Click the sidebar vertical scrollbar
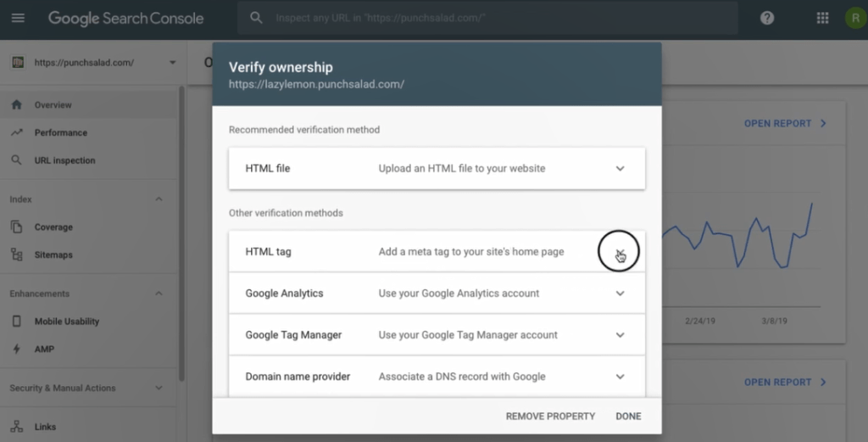Viewport: 868px width, 442px height. 181,232
